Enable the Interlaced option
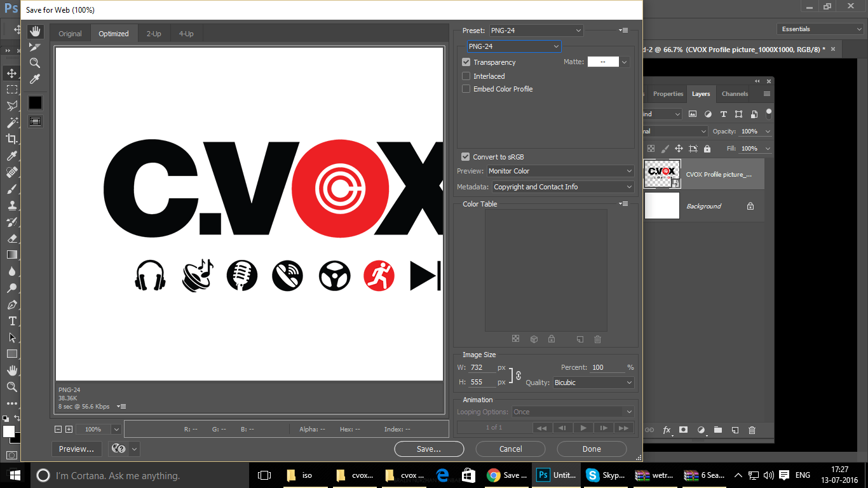The height and width of the screenshot is (488, 868). [466, 76]
